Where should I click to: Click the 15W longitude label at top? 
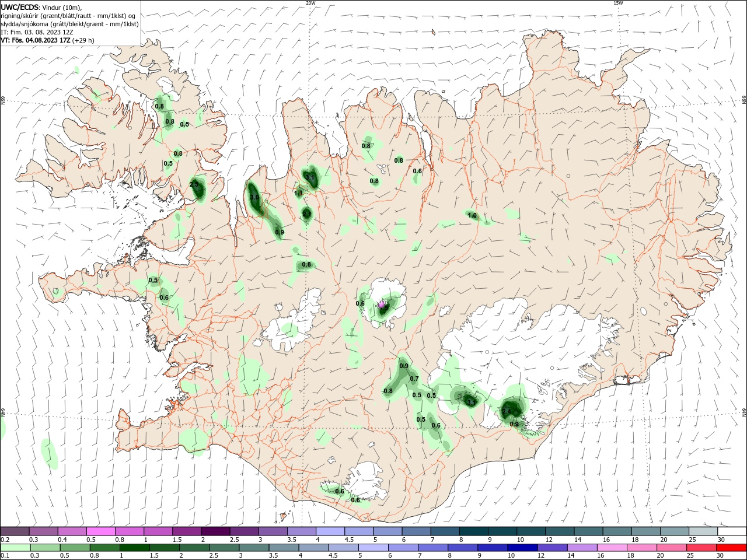(x=618, y=3)
